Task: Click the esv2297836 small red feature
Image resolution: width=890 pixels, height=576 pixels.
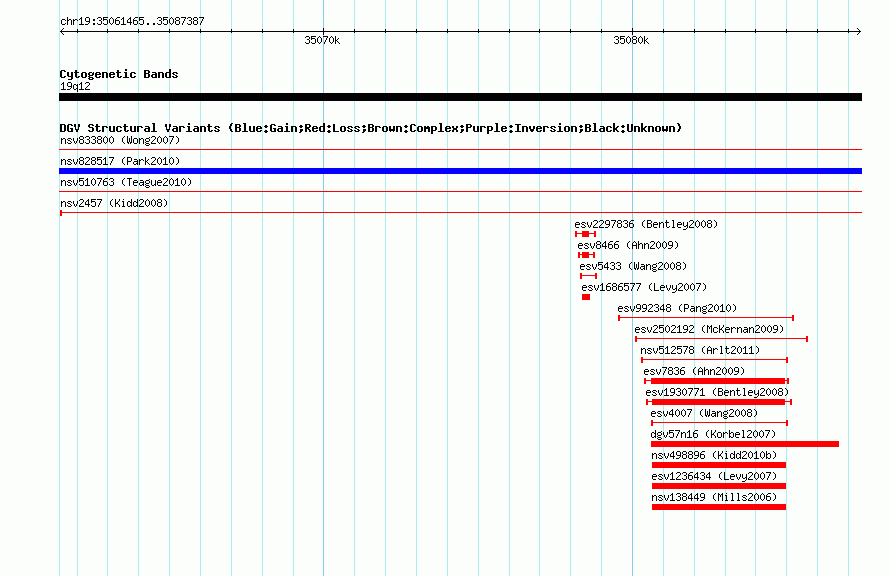Action: coord(585,234)
